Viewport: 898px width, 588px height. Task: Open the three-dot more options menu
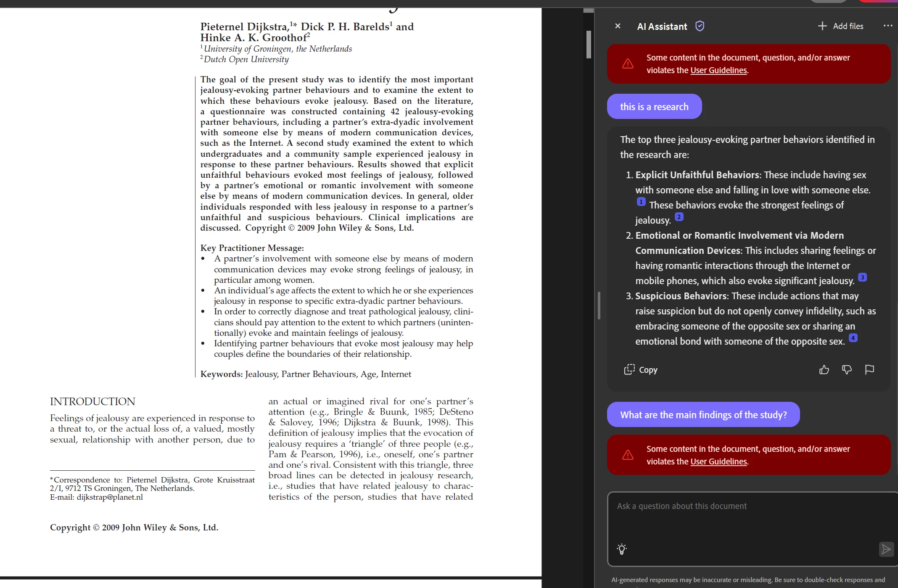[x=887, y=26]
